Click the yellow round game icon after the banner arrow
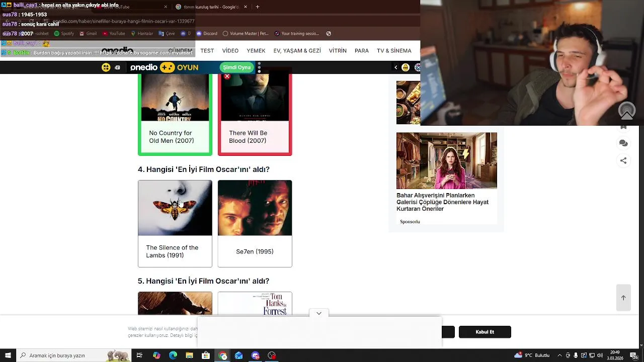 click(406, 67)
